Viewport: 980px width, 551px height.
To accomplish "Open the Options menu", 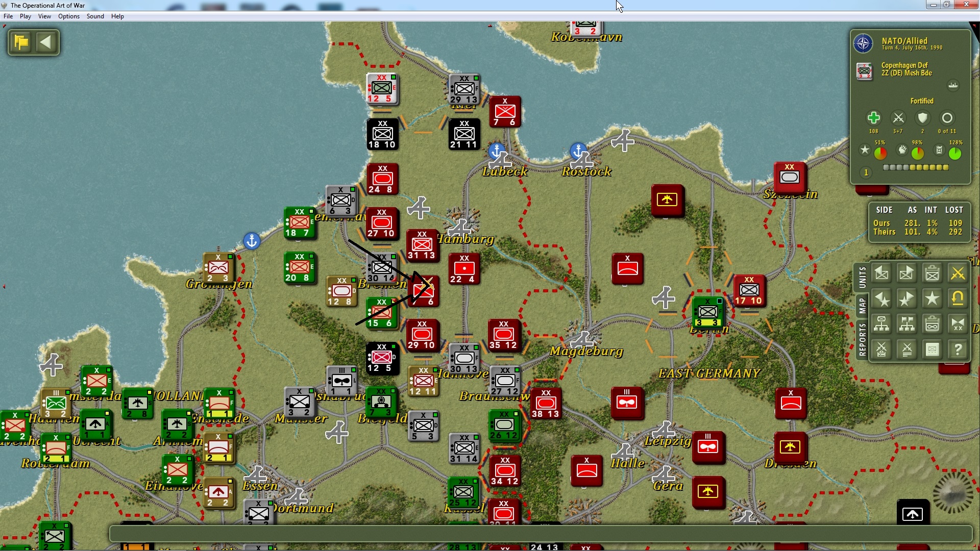I will point(69,16).
